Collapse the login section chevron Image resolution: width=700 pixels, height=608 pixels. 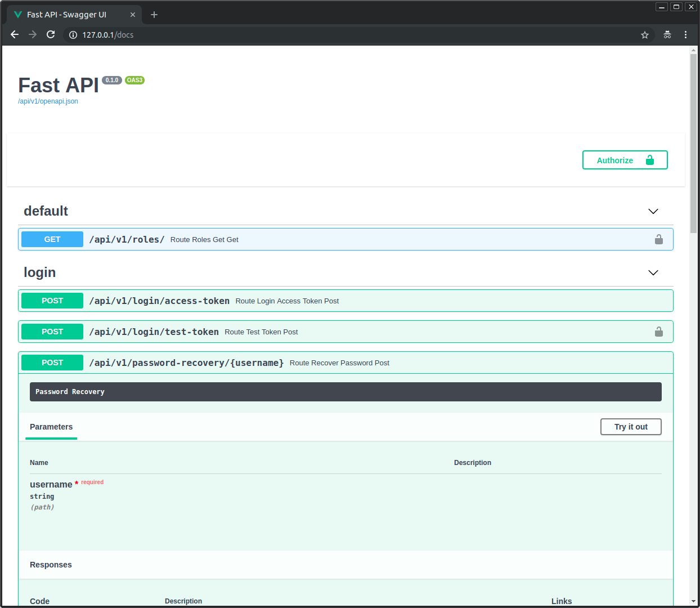tap(653, 272)
